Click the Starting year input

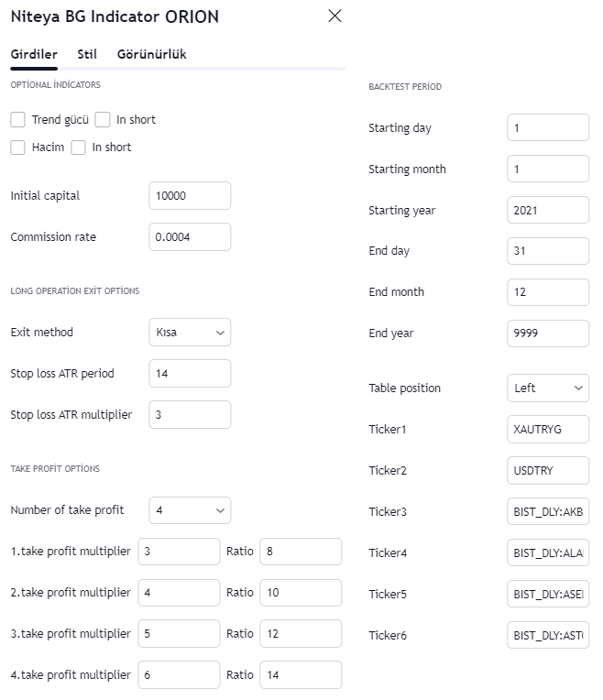(x=548, y=210)
